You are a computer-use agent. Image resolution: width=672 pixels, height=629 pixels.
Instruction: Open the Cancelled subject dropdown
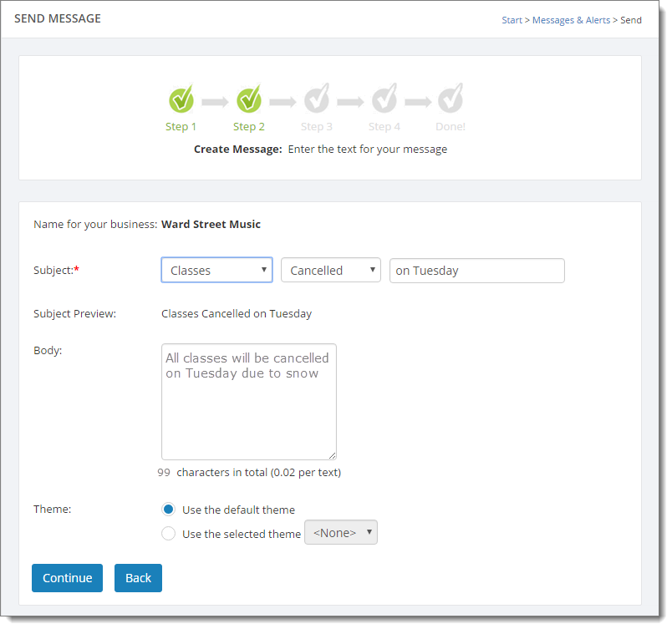pyautogui.click(x=331, y=270)
